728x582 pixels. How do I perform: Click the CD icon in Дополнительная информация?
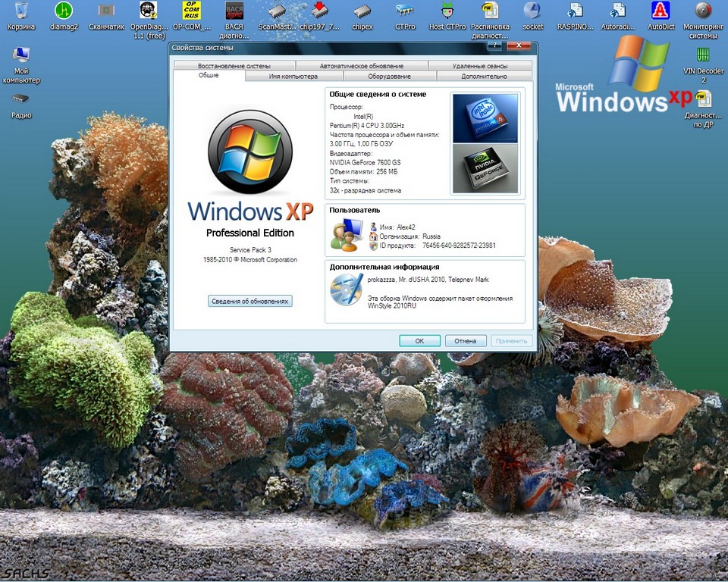(347, 289)
